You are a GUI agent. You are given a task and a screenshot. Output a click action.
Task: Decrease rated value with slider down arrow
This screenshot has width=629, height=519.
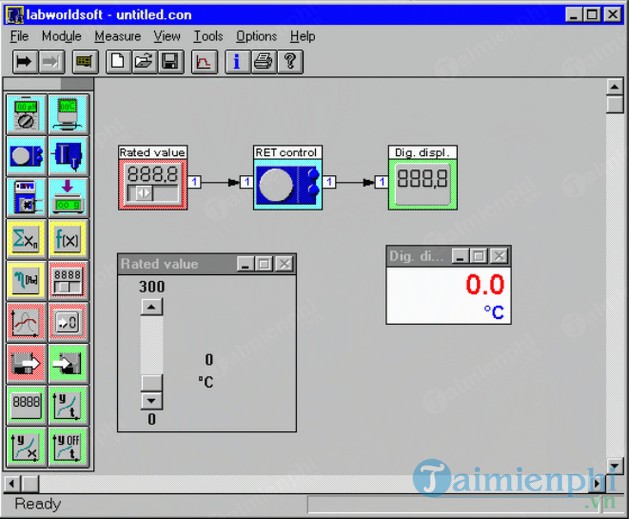[152, 400]
